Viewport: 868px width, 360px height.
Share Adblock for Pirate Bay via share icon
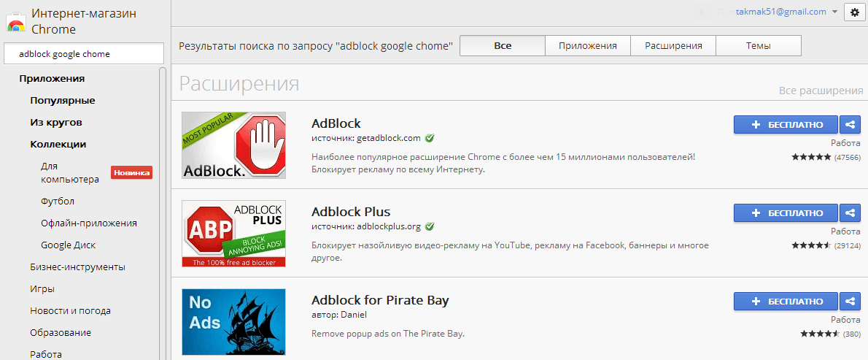pyautogui.click(x=850, y=302)
